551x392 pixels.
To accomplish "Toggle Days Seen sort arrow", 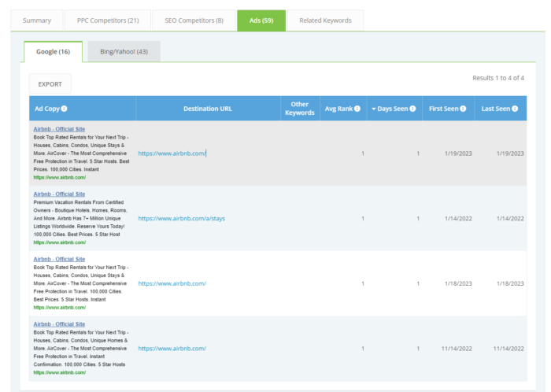I will point(374,109).
